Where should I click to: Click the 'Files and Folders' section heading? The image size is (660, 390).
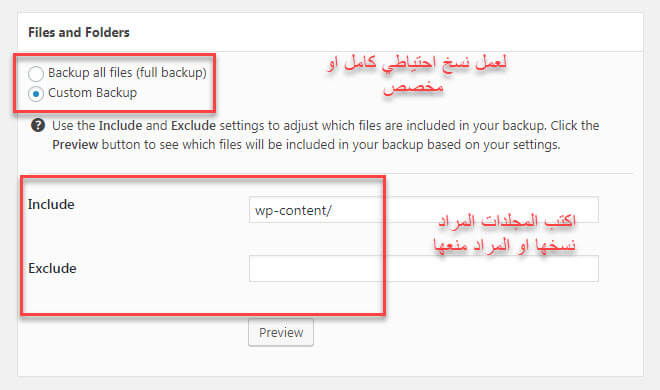pos(79,32)
